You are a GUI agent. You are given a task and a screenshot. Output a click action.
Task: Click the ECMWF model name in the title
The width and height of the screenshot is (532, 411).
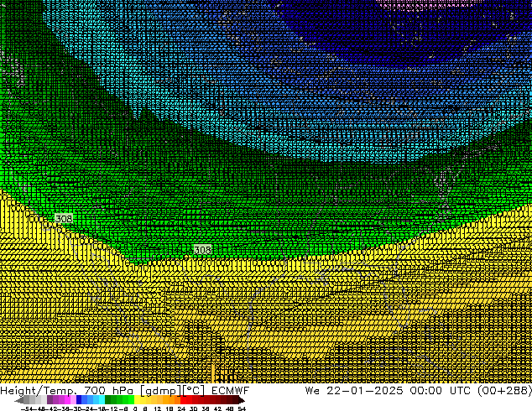tap(230, 391)
